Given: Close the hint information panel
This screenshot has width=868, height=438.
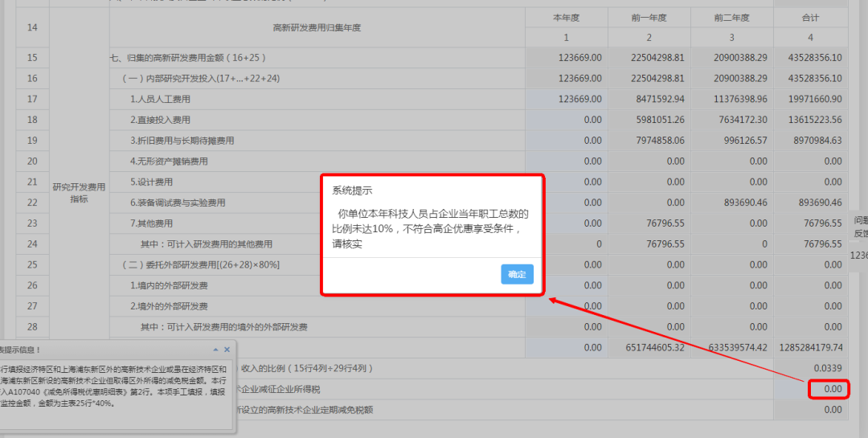Looking at the screenshot, I should click(227, 350).
